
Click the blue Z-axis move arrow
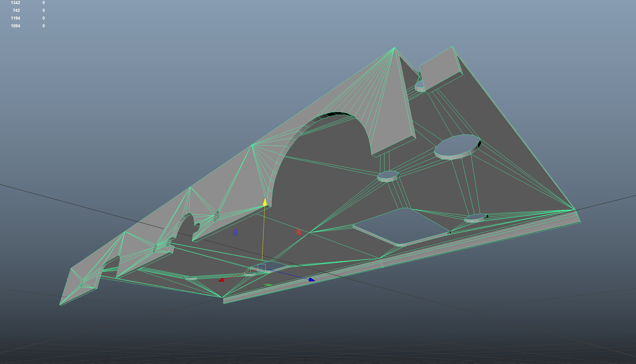click(312, 280)
